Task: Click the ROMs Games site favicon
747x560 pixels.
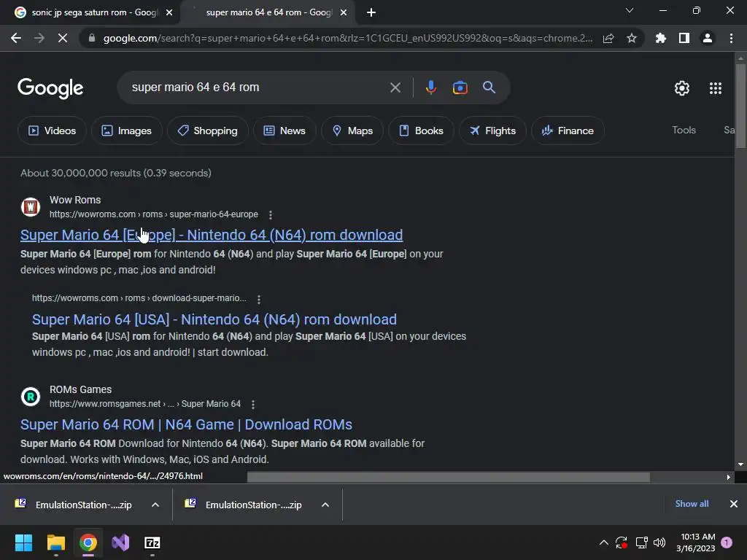Action: click(x=31, y=397)
